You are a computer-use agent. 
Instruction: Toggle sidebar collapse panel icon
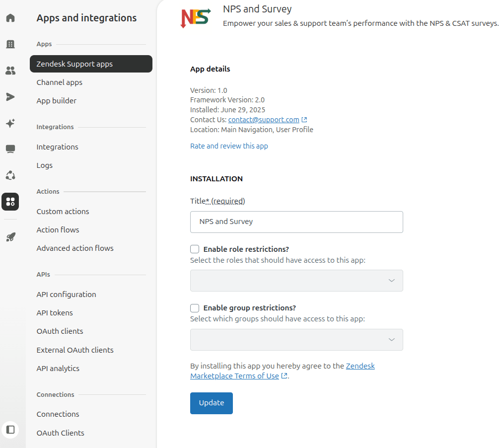(10, 430)
